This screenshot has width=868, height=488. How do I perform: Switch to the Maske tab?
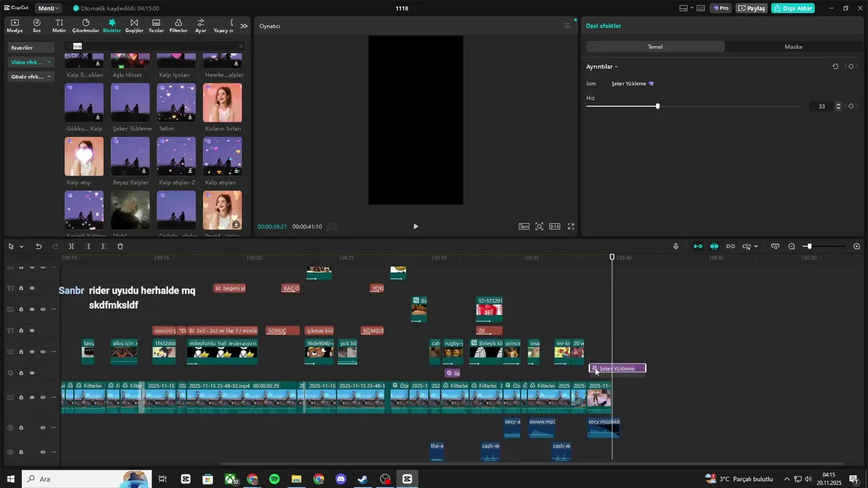pyautogui.click(x=793, y=47)
